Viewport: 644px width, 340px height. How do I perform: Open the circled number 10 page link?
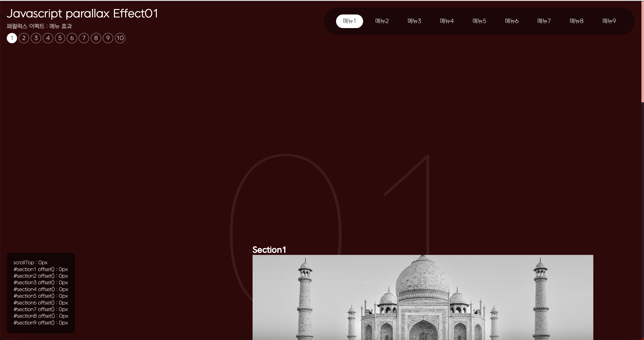(x=120, y=38)
